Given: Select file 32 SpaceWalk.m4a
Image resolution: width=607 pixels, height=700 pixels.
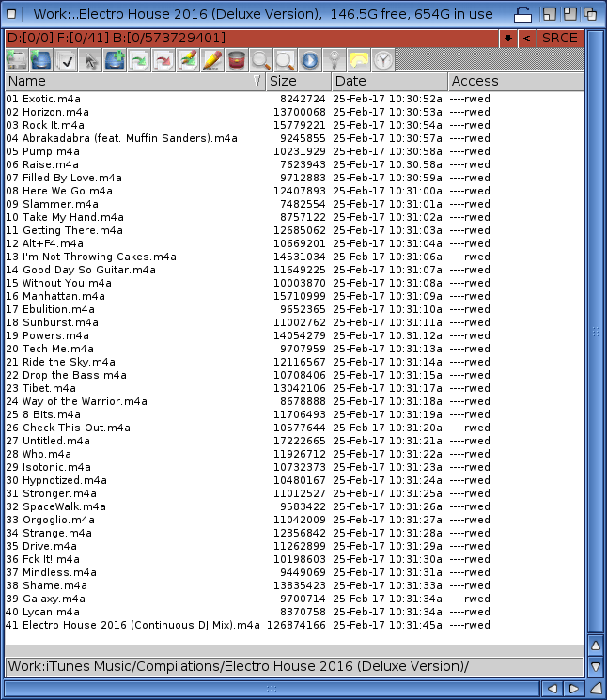Looking at the screenshot, I should [55, 506].
